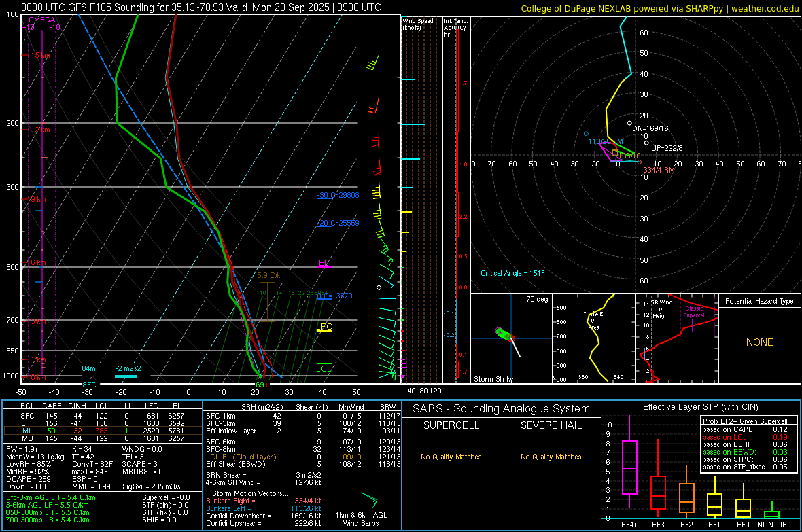Click the '-30 C=29808'' height label

click(x=338, y=196)
